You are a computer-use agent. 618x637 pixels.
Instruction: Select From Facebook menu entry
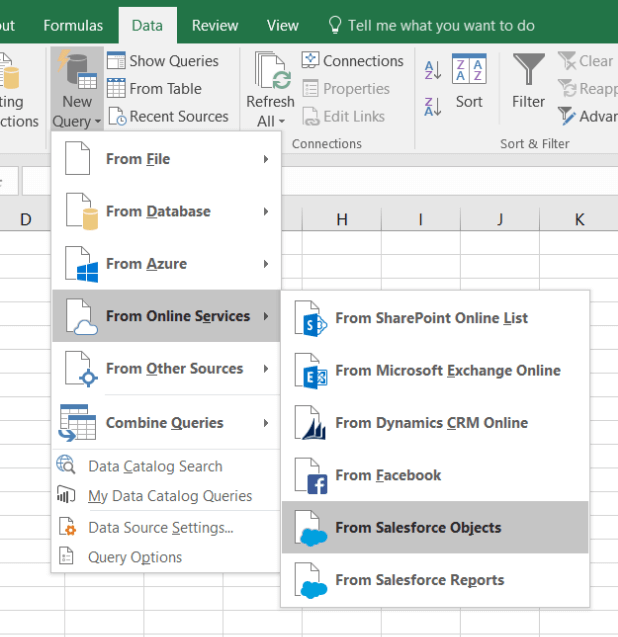click(435, 476)
